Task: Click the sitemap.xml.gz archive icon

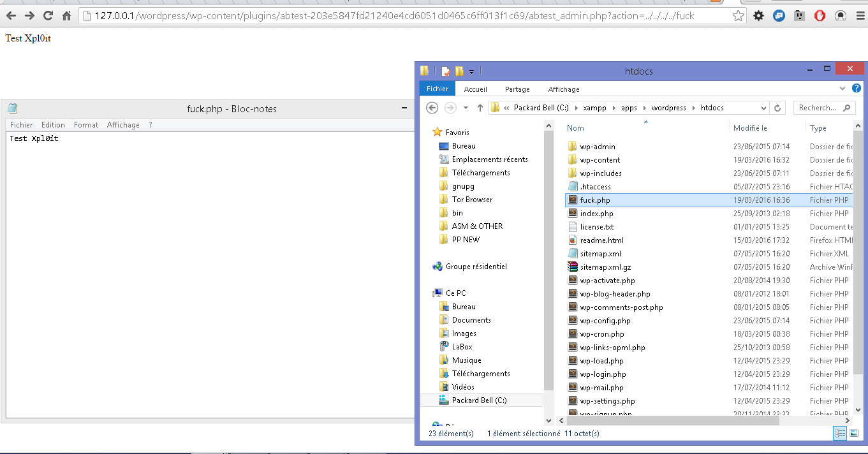Action: 572,267
